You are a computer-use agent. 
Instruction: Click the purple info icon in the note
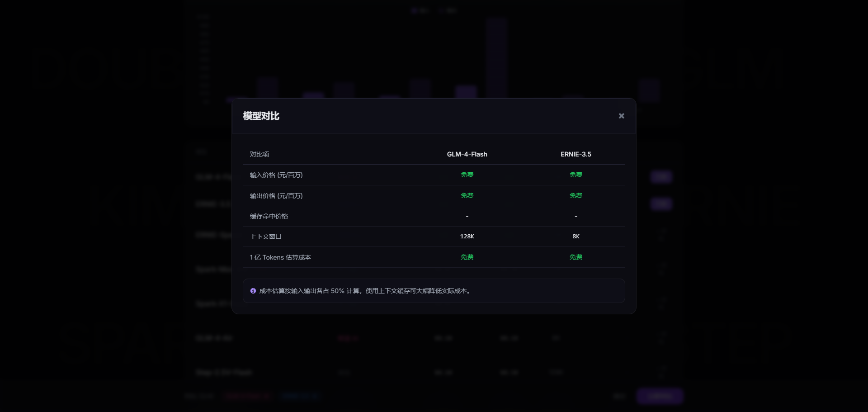[253, 291]
